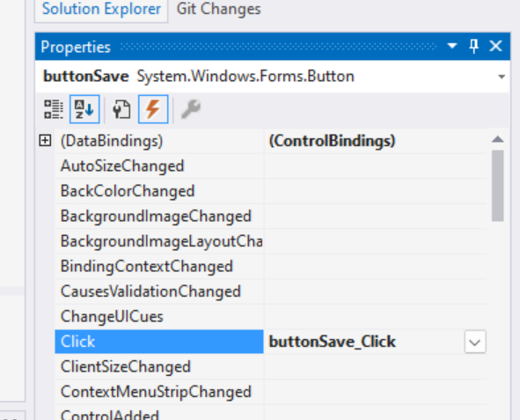
Task: Click the Properties grid scrollbar thumb
Action: coord(498,186)
